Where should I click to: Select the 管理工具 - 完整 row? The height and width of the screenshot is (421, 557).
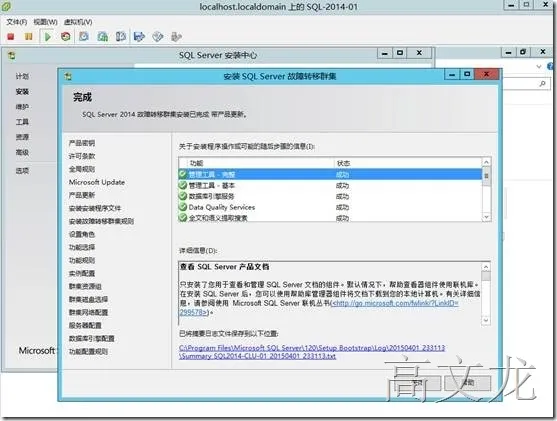pyautogui.click(x=330, y=174)
